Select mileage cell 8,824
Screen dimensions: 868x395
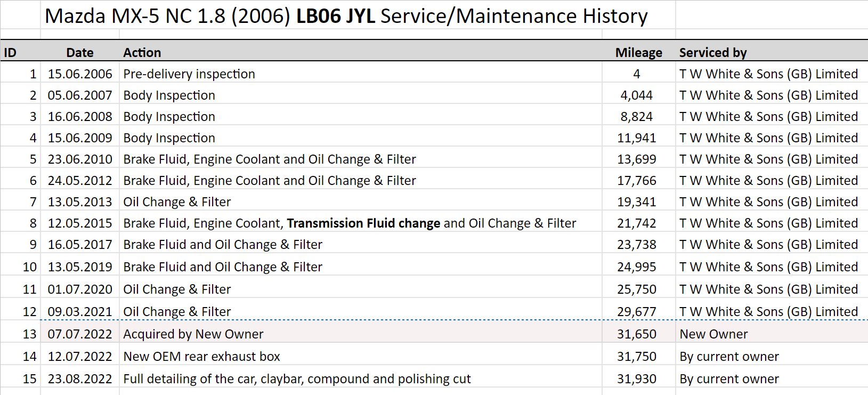(x=638, y=116)
